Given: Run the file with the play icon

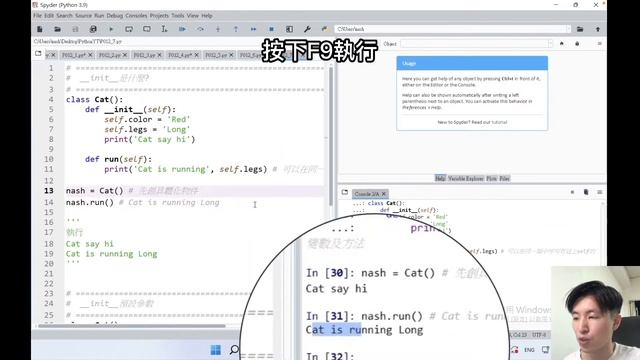Looking at the screenshot, I should (111, 29).
